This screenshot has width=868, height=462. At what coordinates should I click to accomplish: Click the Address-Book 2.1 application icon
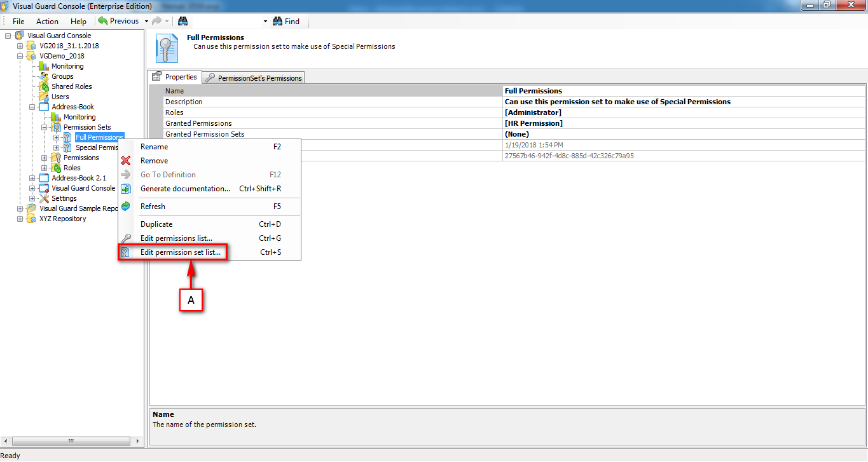(44, 178)
